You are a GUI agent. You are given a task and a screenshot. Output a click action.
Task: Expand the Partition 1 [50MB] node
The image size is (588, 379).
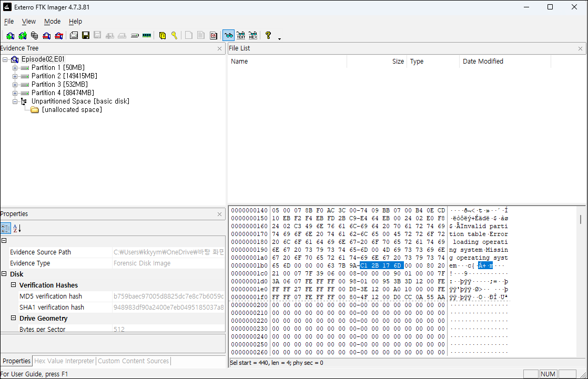point(15,68)
